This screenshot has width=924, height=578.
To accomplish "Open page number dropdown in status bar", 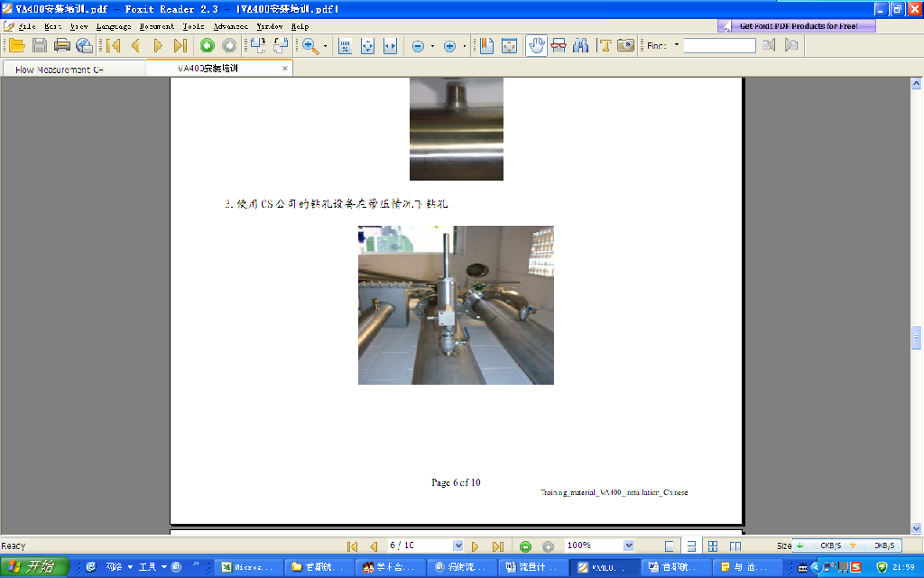I will [x=457, y=545].
